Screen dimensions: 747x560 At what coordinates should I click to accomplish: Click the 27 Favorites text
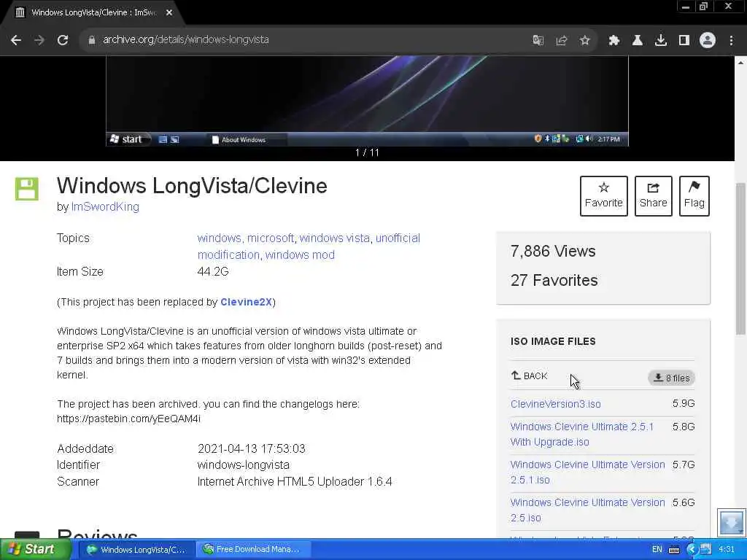tap(554, 281)
